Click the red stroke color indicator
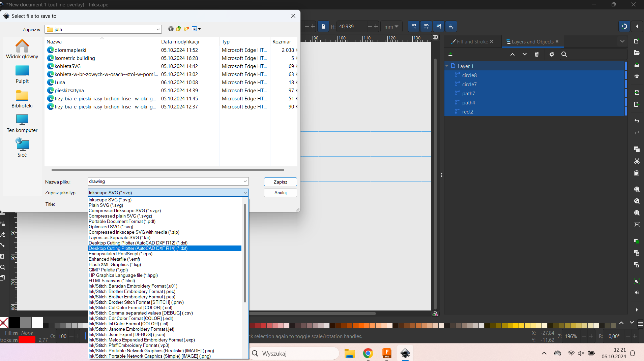The image size is (644, 361). pyautogui.click(x=27, y=340)
